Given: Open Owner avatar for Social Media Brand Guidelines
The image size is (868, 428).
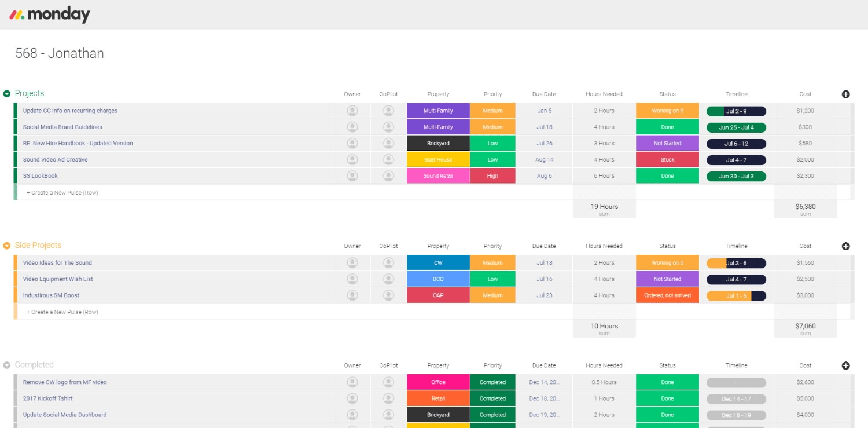Looking at the screenshot, I should 352,127.
